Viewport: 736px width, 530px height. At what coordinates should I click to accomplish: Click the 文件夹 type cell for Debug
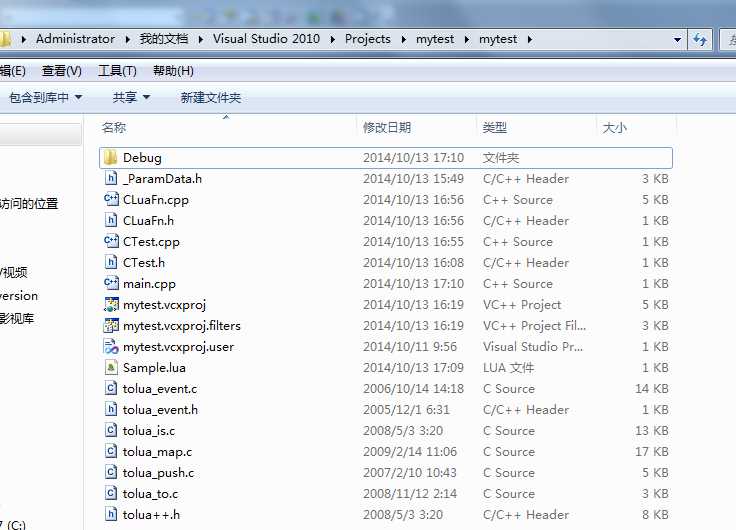pos(501,158)
